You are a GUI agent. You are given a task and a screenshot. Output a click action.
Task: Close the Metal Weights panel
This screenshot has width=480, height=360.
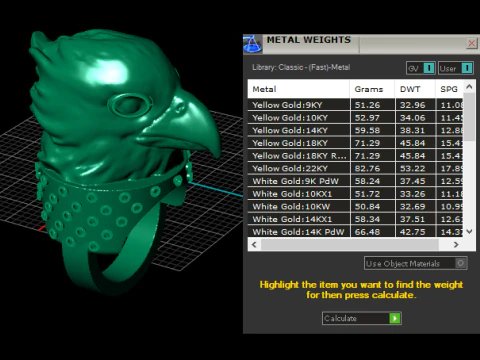[472, 43]
